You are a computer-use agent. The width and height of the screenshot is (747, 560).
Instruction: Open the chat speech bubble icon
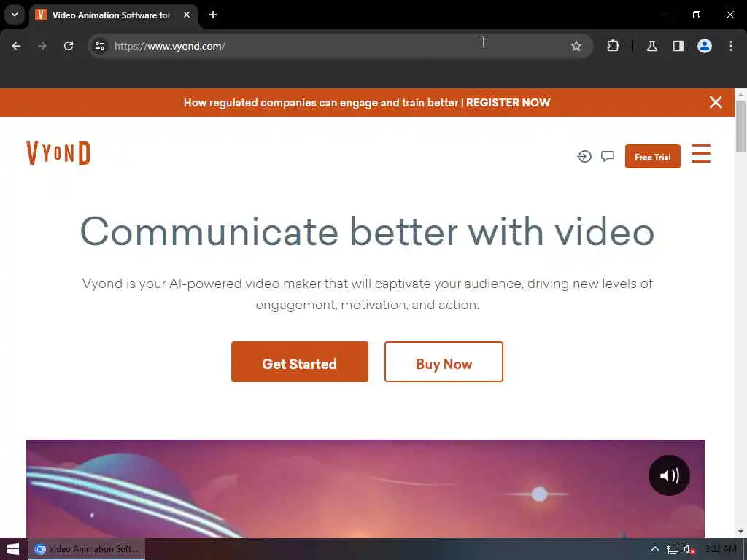pyautogui.click(x=608, y=156)
